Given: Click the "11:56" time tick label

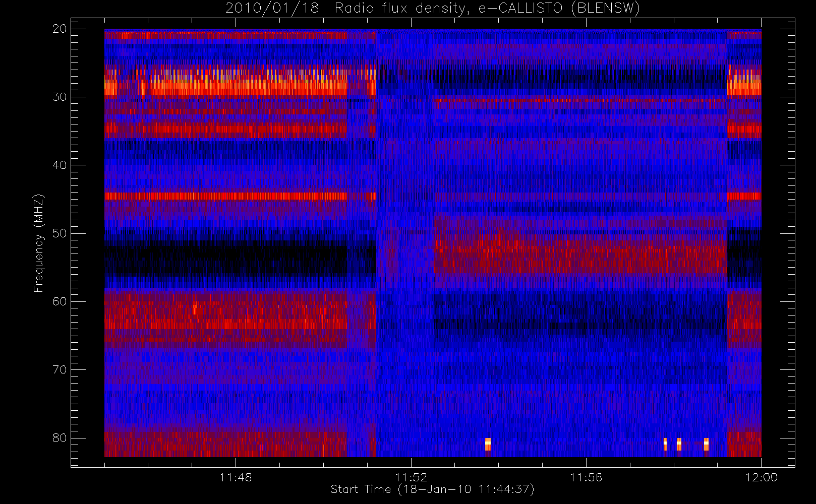Looking at the screenshot, I should coord(586,477).
